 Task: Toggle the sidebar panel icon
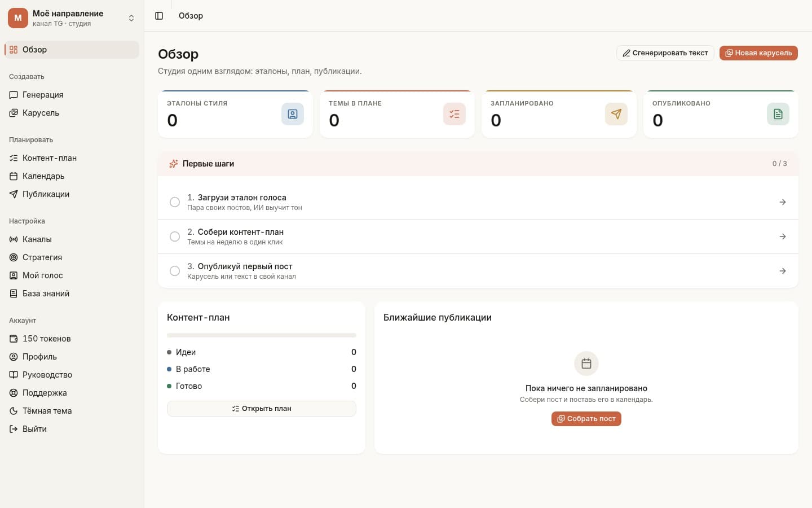[159, 16]
